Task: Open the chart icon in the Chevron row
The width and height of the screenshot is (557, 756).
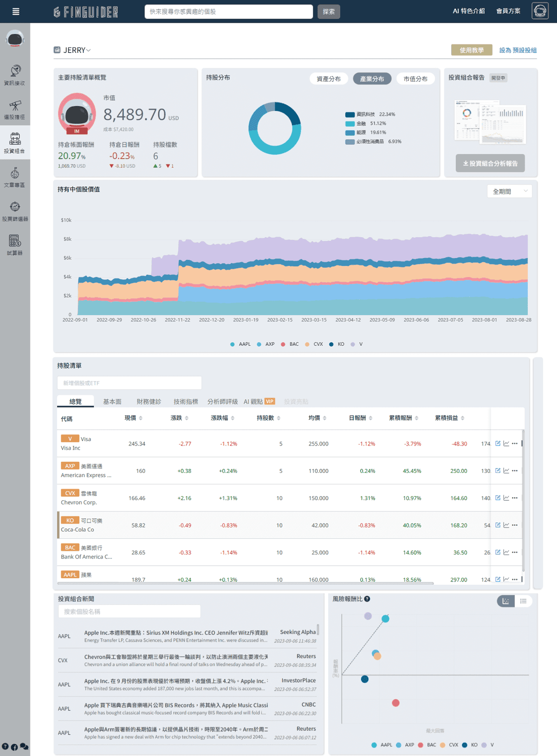Action: pos(506,498)
